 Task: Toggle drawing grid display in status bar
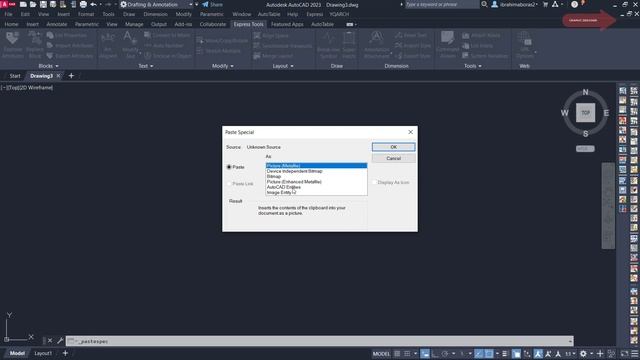click(x=397, y=353)
